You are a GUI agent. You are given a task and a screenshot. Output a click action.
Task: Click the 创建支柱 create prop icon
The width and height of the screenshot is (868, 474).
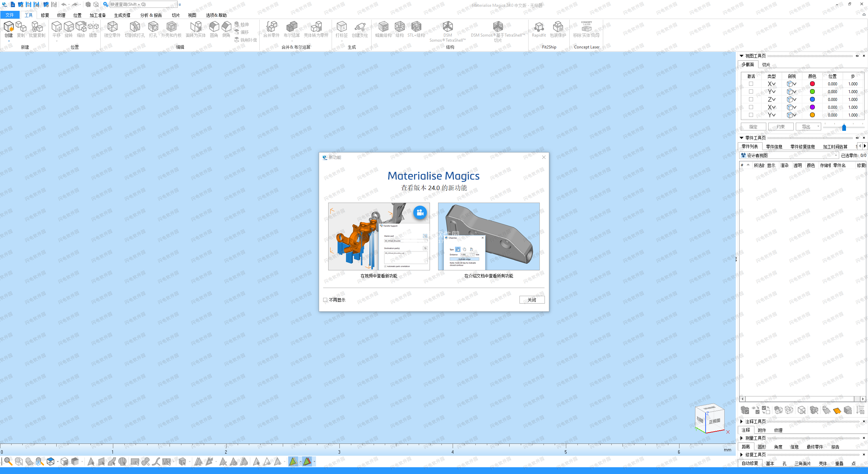360,29
